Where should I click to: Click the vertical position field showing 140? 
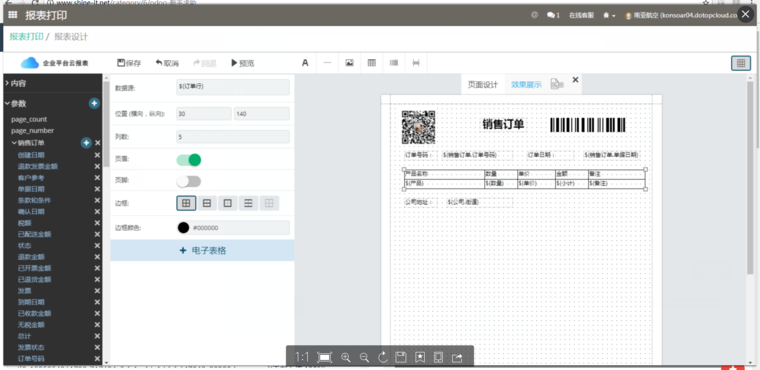coord(262,113)
